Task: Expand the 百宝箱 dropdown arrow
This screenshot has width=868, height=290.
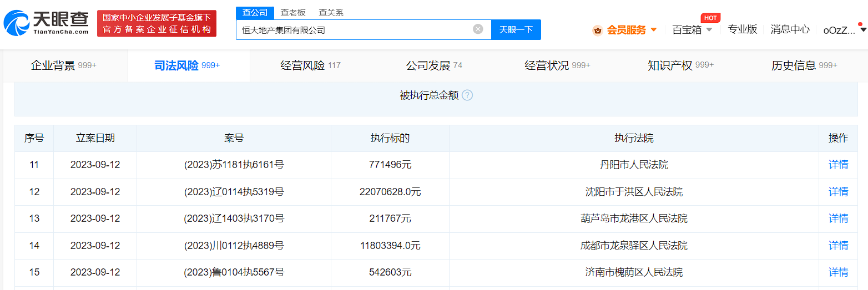Action: tap(709, 29)
